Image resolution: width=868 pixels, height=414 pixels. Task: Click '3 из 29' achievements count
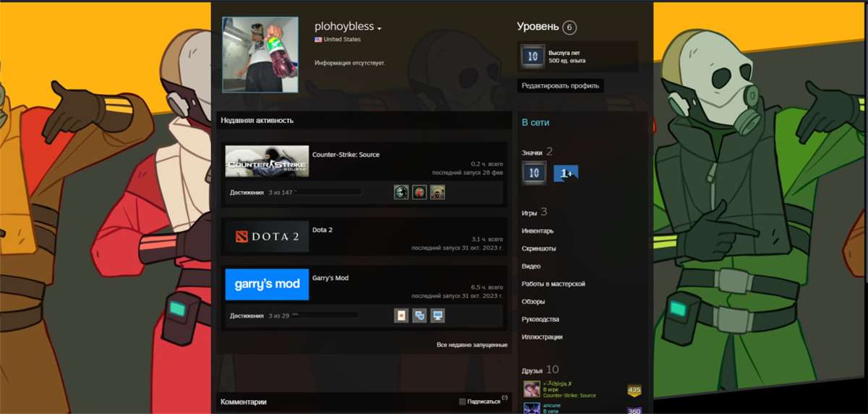pyautogui.click(x=278, y=316)
